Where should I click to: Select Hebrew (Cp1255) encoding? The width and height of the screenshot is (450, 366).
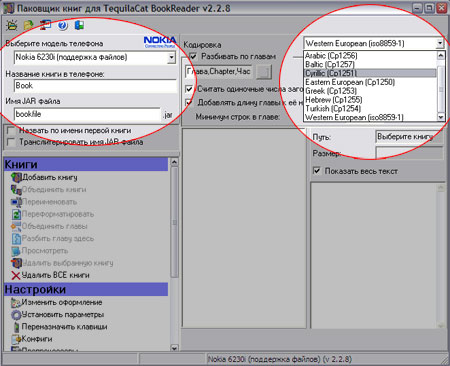click(x=370, y=99)
